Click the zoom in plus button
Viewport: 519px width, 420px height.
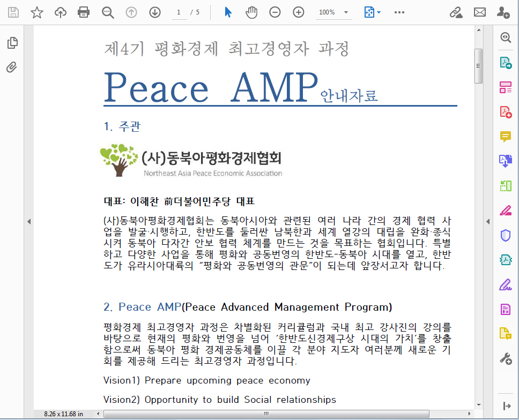(299, 12)
